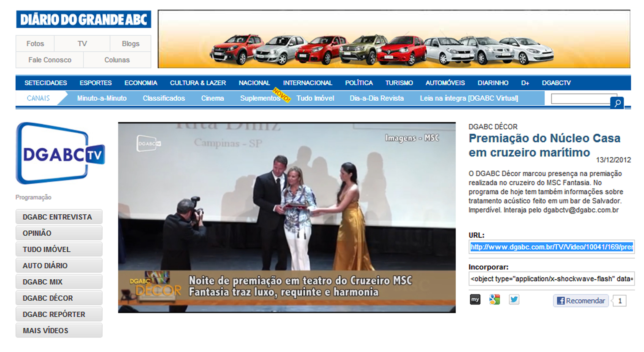Go to Política section
Screen dimensions: 644x352
359,83
